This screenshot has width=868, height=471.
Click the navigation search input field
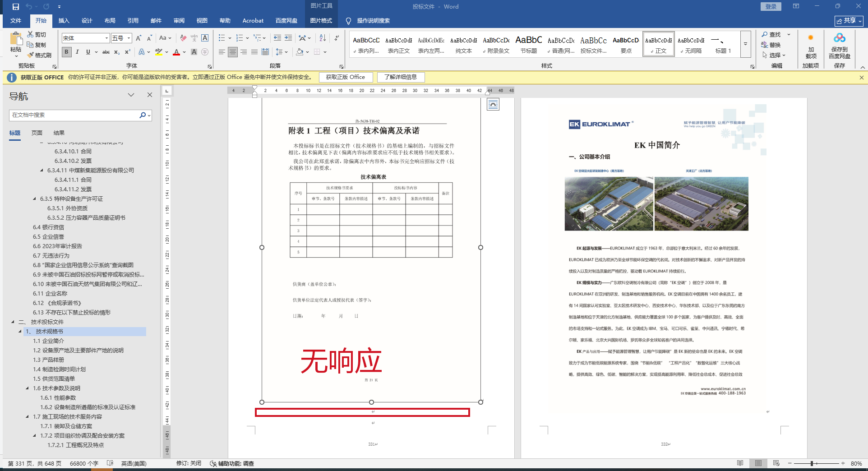(74, 115)
